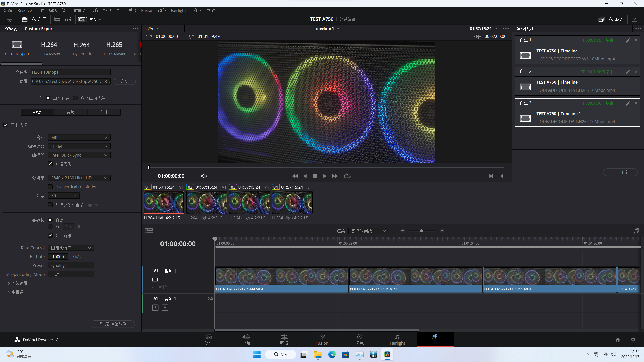Toggle 导出视频 checkbox on
This screenshot has height=362, width=644.
pos(6,125)
